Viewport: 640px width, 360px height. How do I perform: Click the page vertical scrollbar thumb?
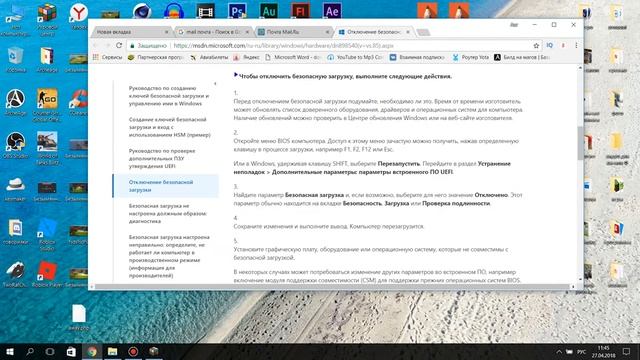click(580, 143)
